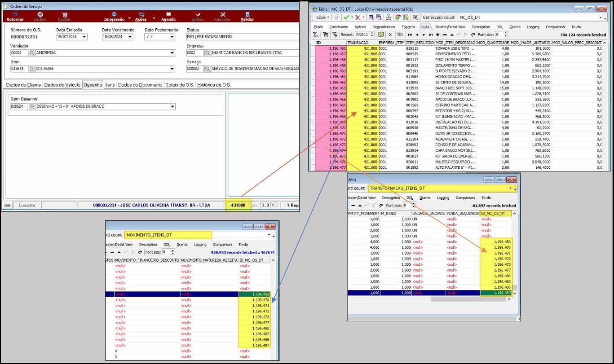The image size is (614, 364).
Task: Open the Triggers tab in MC_OS_DT
Action: pos(408,27)
